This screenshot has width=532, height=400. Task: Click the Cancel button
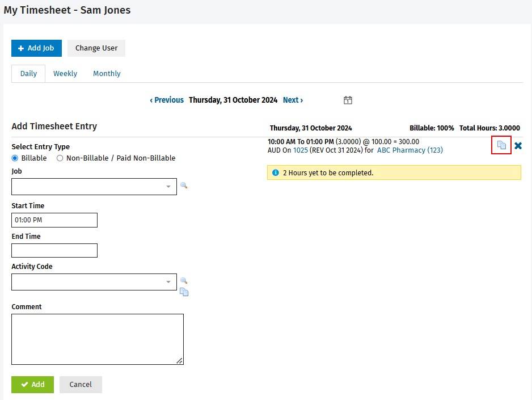[81, 384]
